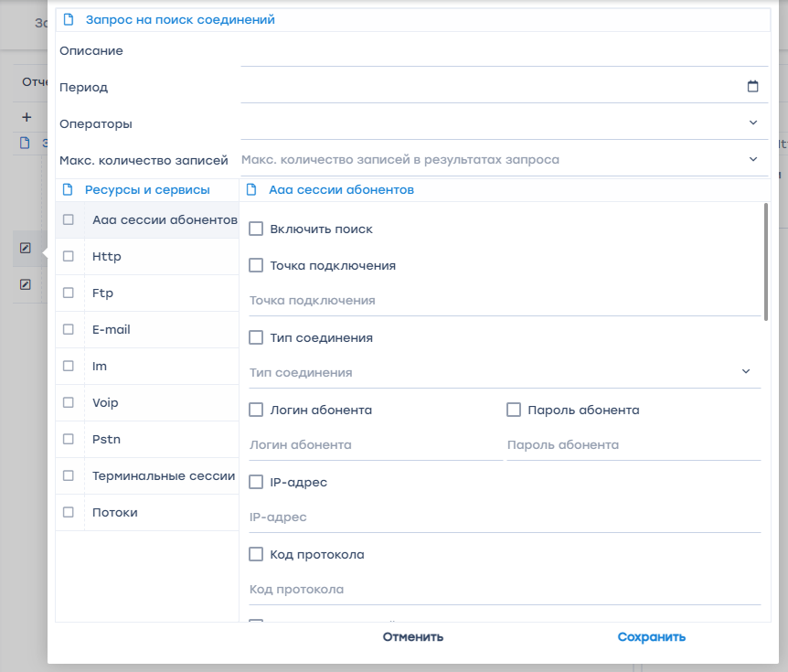Screen dimensions: 788x672
Task: Toggle the Пароль абонента checkbox
Action: 514,410
